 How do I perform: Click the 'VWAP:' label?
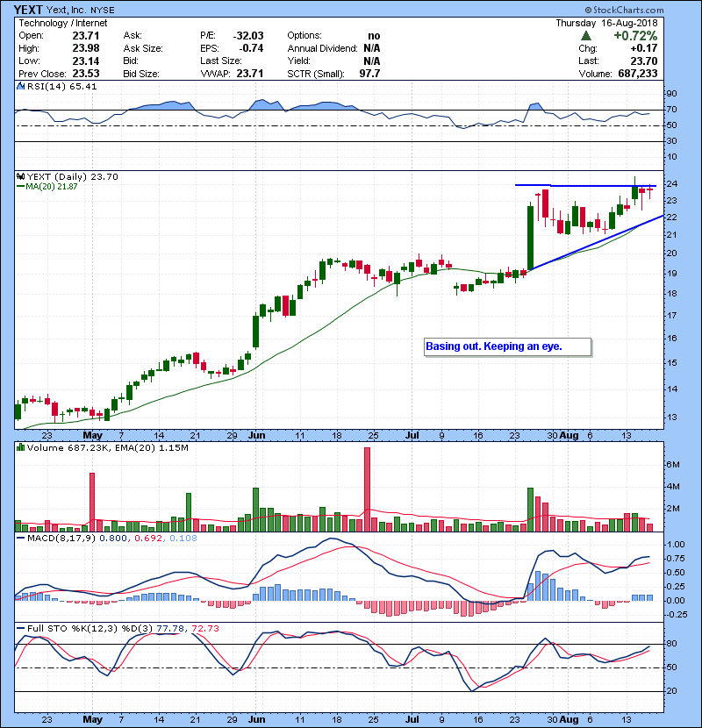[216, 74]
